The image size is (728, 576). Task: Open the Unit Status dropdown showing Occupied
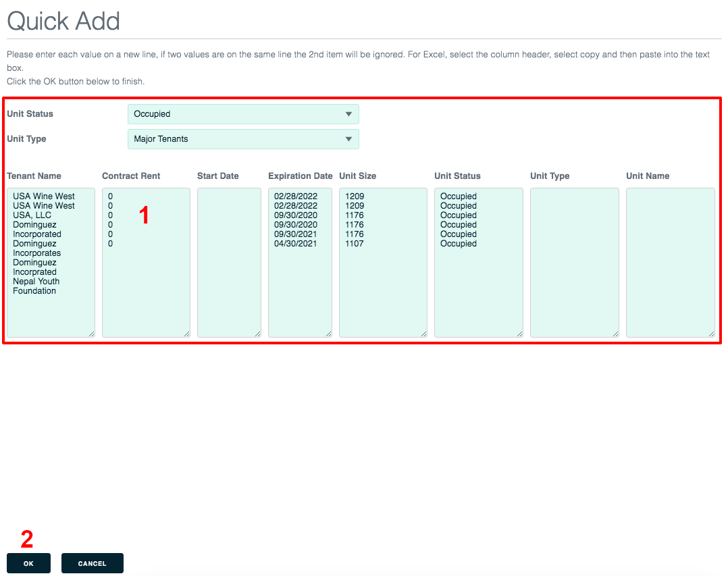point(243,114)
